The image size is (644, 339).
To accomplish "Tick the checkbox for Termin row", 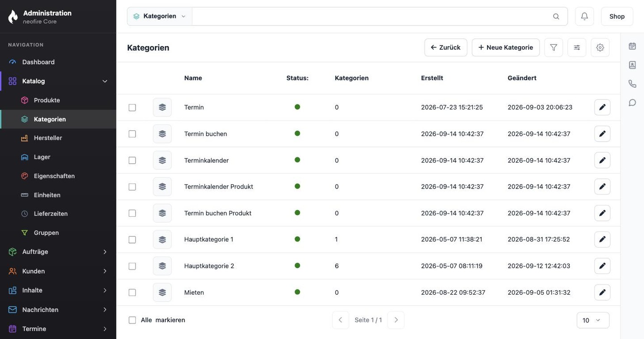I will [132, 107].
